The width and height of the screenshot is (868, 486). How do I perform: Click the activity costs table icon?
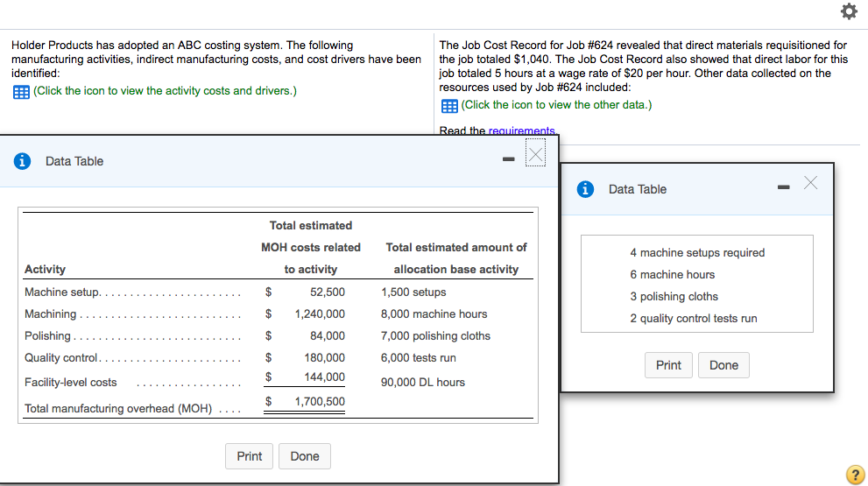coord(21,92)
